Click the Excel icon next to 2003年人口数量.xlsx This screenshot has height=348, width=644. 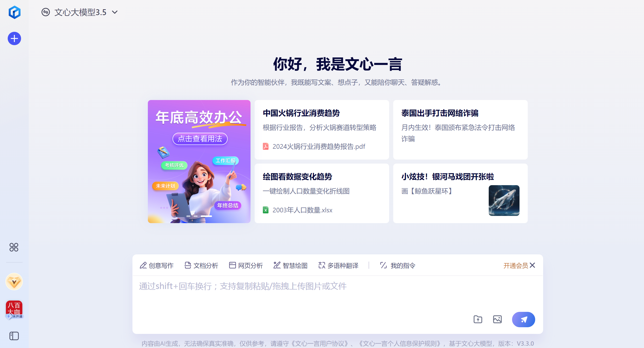(x=266, y=210)
